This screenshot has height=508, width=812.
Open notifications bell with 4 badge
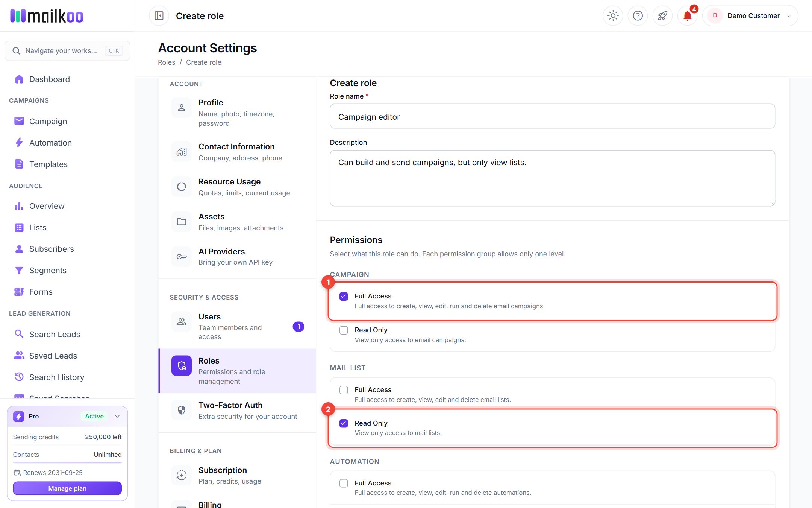point(687,16)
